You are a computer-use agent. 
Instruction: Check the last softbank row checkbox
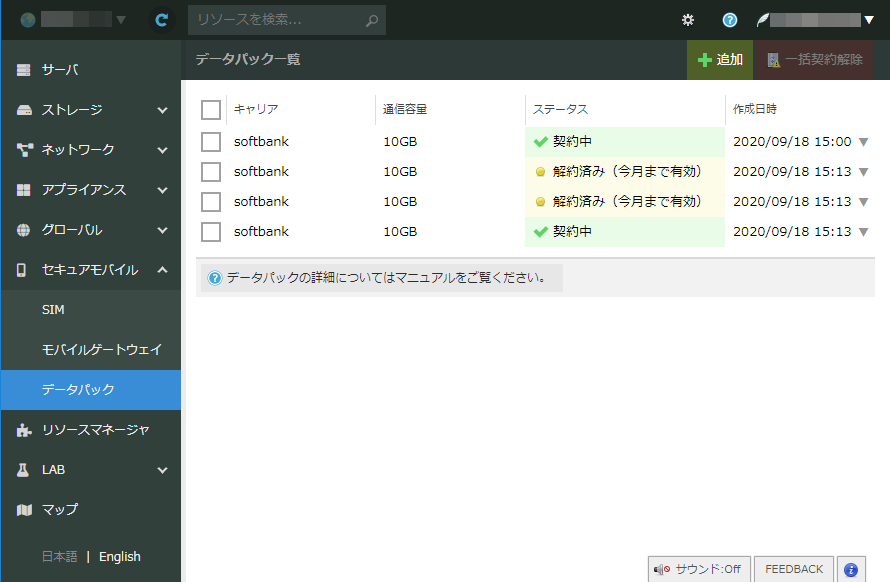[x=211, y=232]
